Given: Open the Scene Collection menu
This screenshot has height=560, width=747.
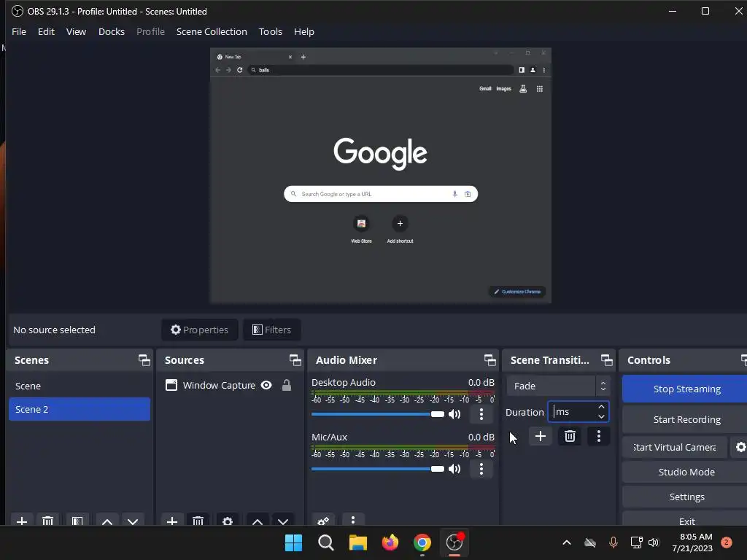Looking at the screenshot, I should click(x=212, y=31).
